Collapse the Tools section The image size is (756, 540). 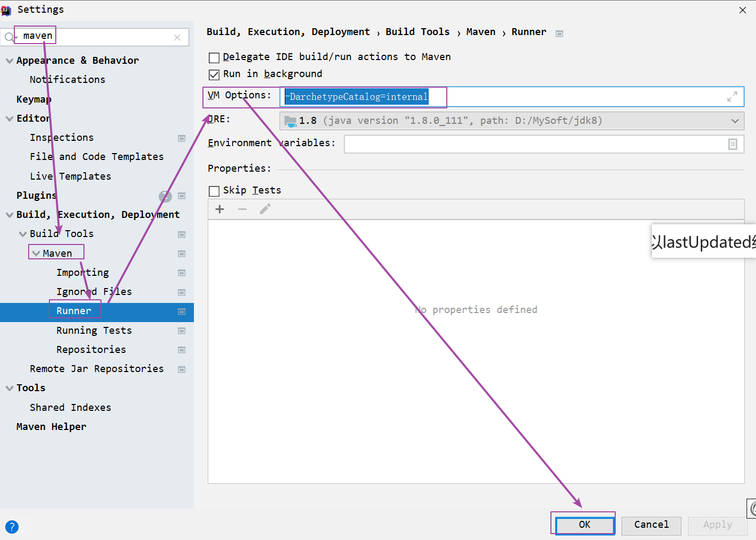(x=9, y=388)
